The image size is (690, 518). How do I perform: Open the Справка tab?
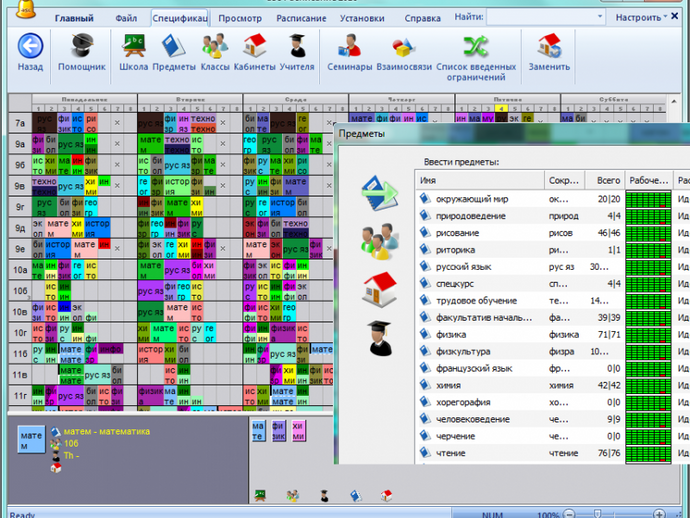[x=422, y=18]
